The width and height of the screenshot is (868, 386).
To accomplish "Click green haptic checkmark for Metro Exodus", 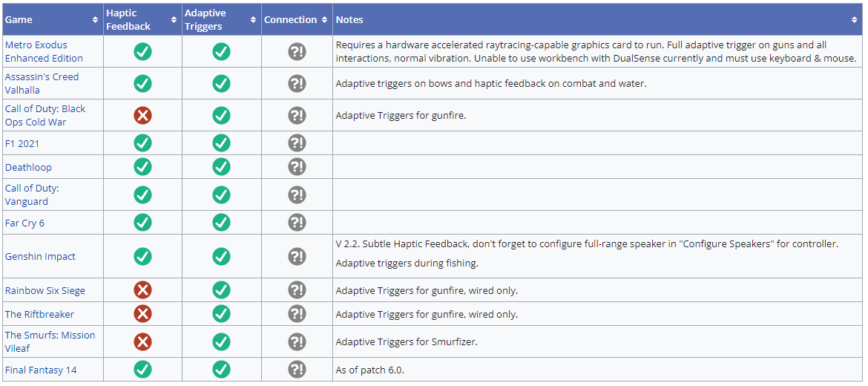I will pos(142,51).
